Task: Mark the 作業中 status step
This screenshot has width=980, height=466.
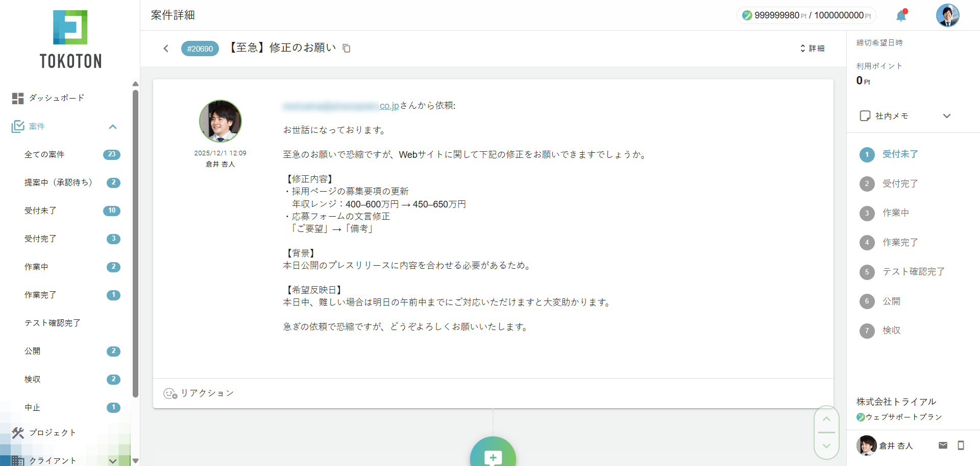Action: coord(867,214)
